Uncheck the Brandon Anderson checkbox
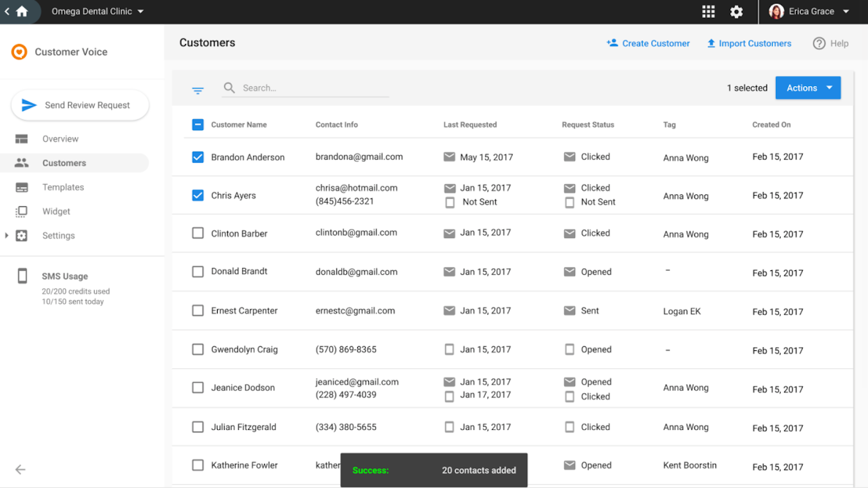 click(x=198, y=157)
